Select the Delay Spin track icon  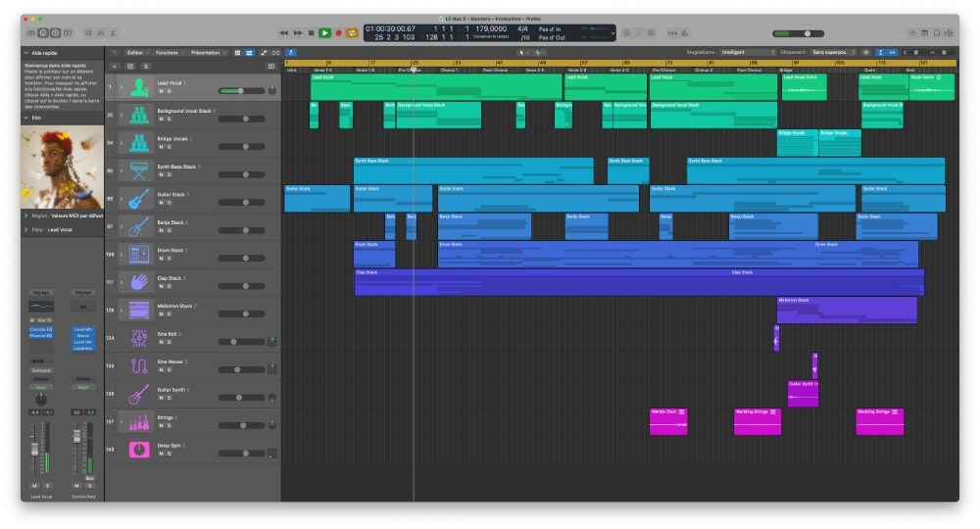(139, 450)
